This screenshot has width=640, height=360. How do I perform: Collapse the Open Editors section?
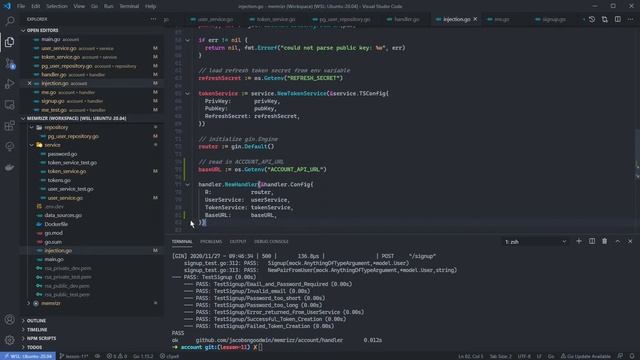coord(42,30)
